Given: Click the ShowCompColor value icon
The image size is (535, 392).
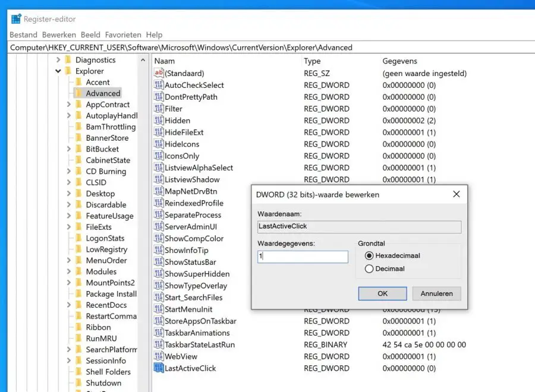Looking at the screenshot, I should (x=159, y=238).
